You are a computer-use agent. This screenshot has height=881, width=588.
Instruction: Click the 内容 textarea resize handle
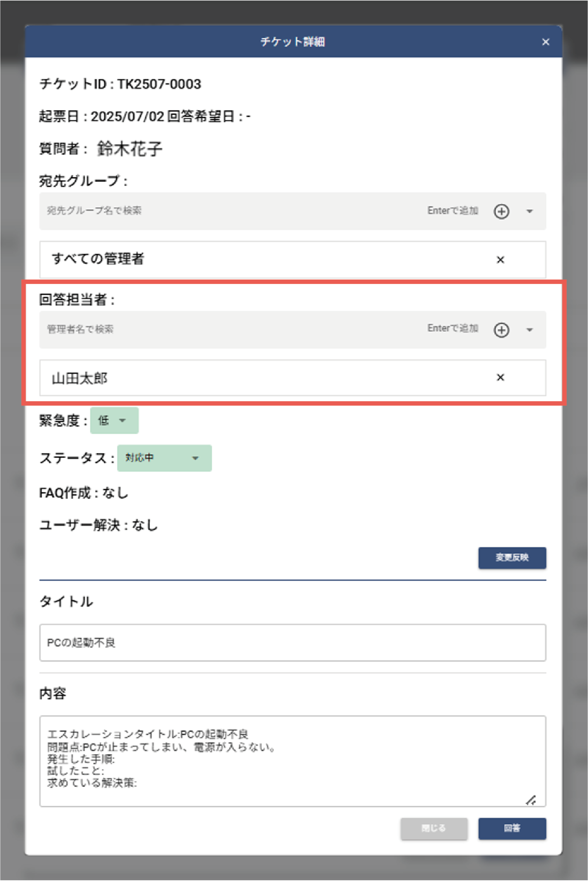531,801
